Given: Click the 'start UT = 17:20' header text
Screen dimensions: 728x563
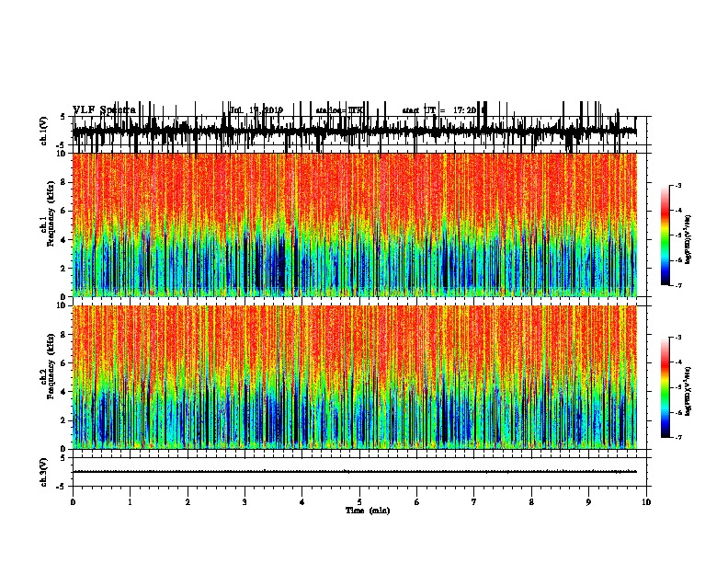Looking at the screenshot, I should point(443,110).
